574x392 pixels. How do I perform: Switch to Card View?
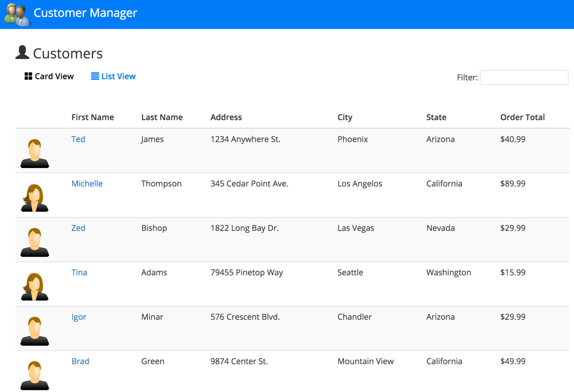click(49, 76)
